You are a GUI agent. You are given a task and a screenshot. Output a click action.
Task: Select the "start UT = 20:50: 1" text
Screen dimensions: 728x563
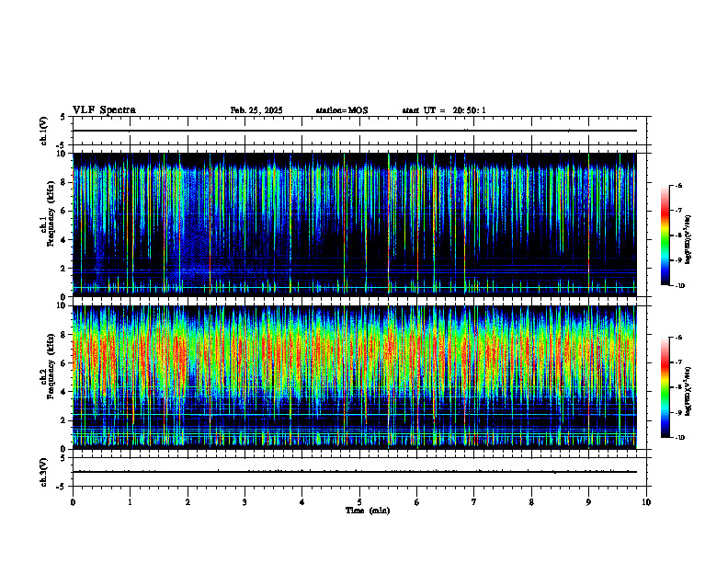(444, 110)
